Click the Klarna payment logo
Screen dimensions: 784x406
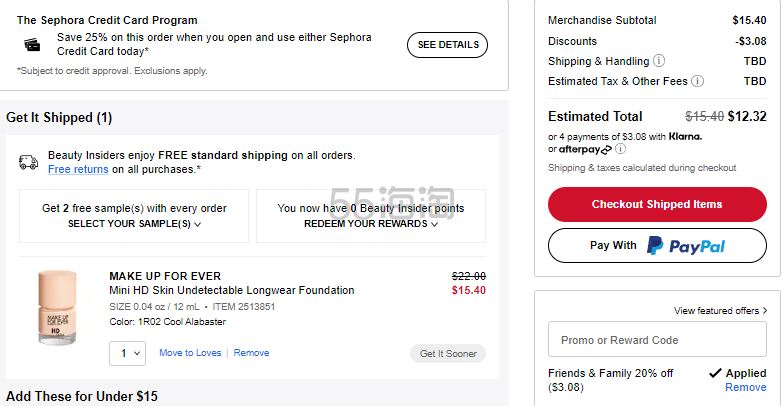pyautogui.click(x=686, y=136)
